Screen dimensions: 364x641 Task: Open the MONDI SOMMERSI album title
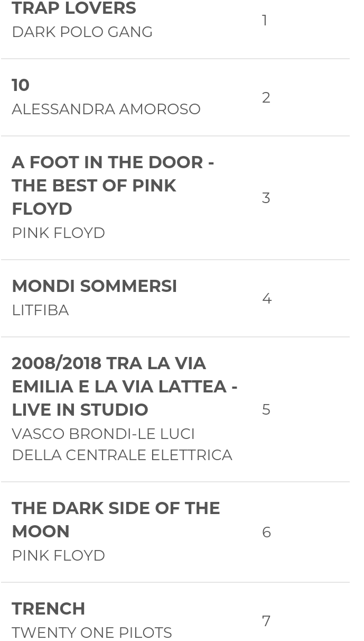click(x=94, y=286)
